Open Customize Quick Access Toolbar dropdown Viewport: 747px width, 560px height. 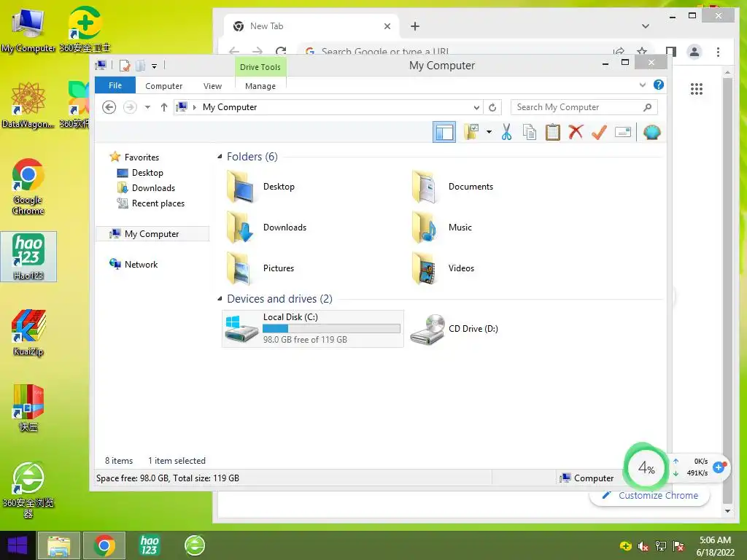pyautogui.click(x=155, y=66)
